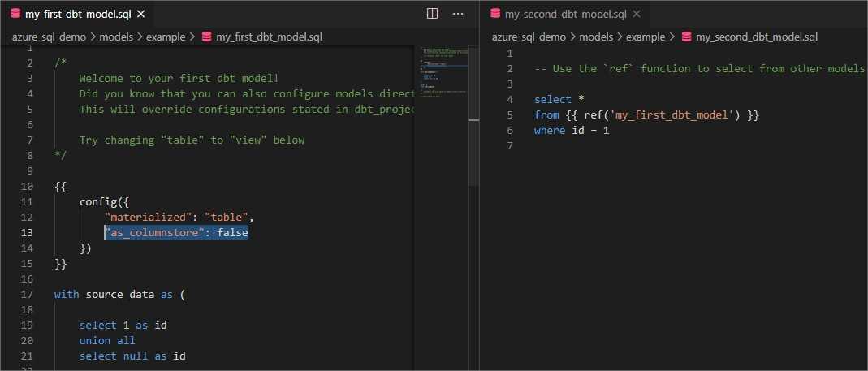Viewport: 868px width, 371px height.
Task: Click 'select null as id' on line 21
Action: tap(132, 356)
